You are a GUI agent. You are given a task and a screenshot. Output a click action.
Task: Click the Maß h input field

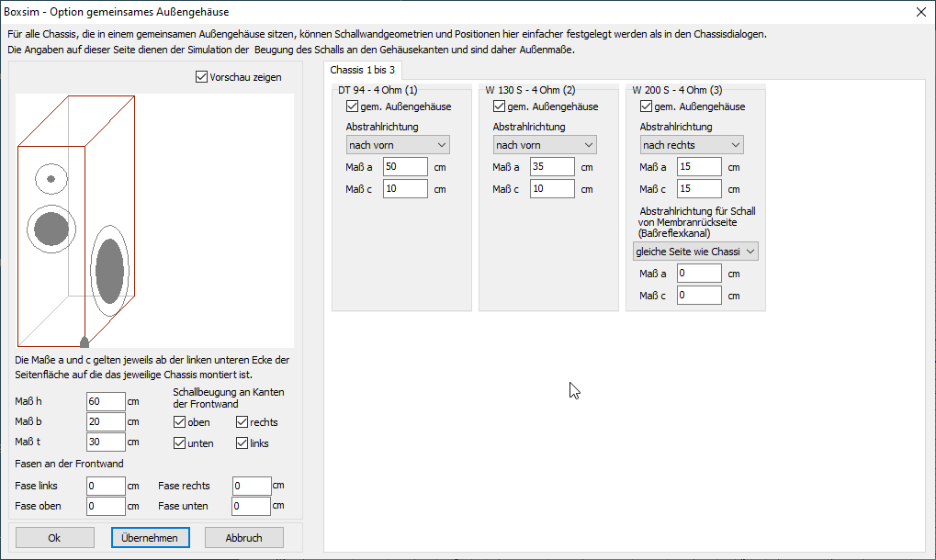pos(106,401)
